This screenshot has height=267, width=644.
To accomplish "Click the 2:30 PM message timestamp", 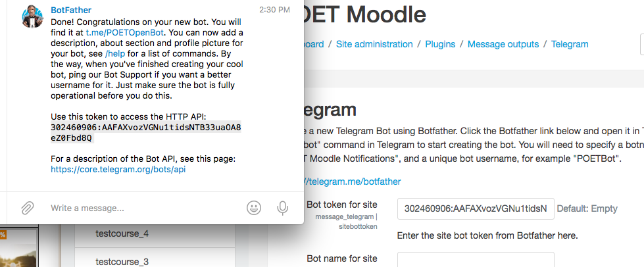I will pyautogui.click(x=274, y=11).
